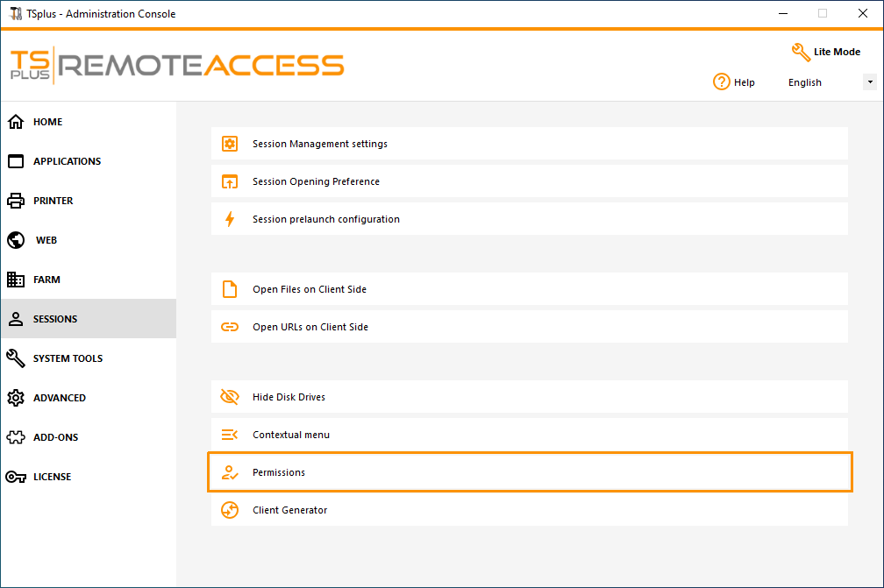Click the Session Opening Preference icon

coord(230,181)
